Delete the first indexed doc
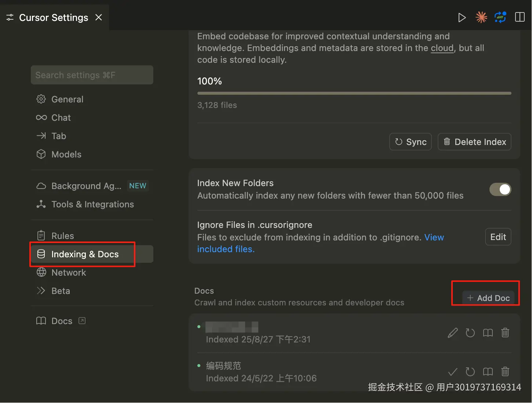 (505, 333)
